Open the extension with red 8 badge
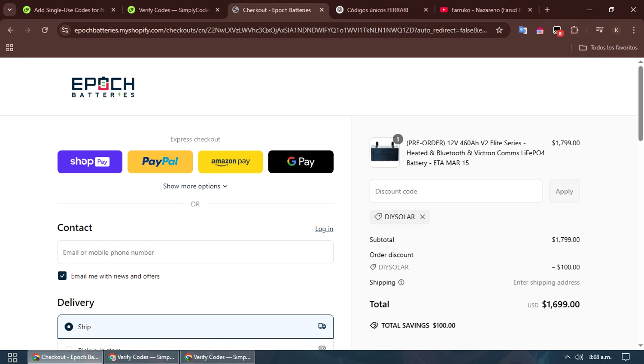The width and height of the screenshot is (644, 364). (557, 31)
